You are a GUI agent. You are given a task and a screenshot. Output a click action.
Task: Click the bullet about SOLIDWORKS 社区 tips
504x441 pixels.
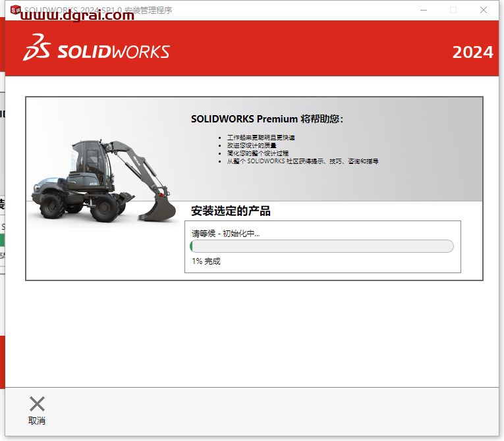click(x=302, y=161)
